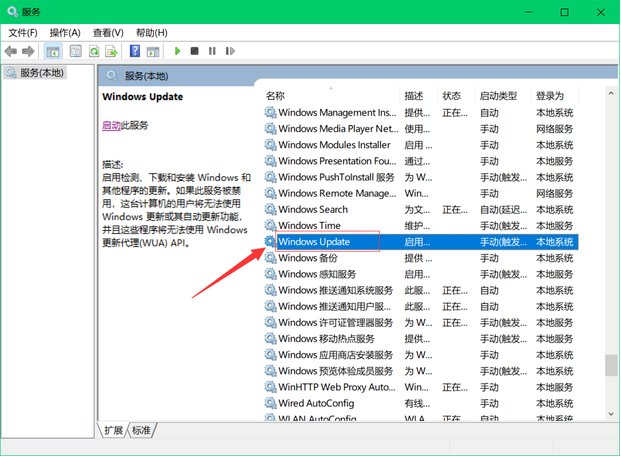Click the scrollbar down arrow
This screenshot has height=457, width=621.
tap(611, 414)
